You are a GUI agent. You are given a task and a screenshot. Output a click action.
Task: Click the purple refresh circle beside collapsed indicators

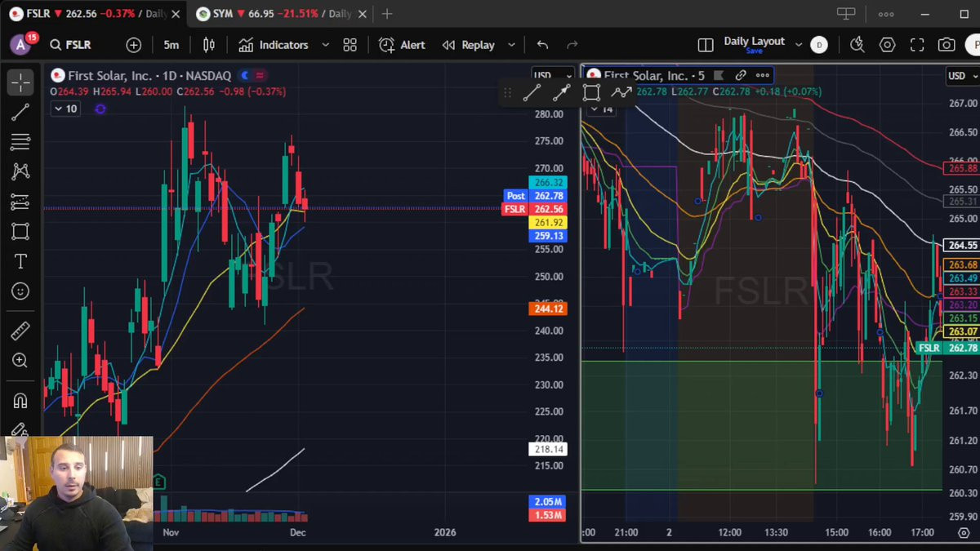tap(100, 109)
